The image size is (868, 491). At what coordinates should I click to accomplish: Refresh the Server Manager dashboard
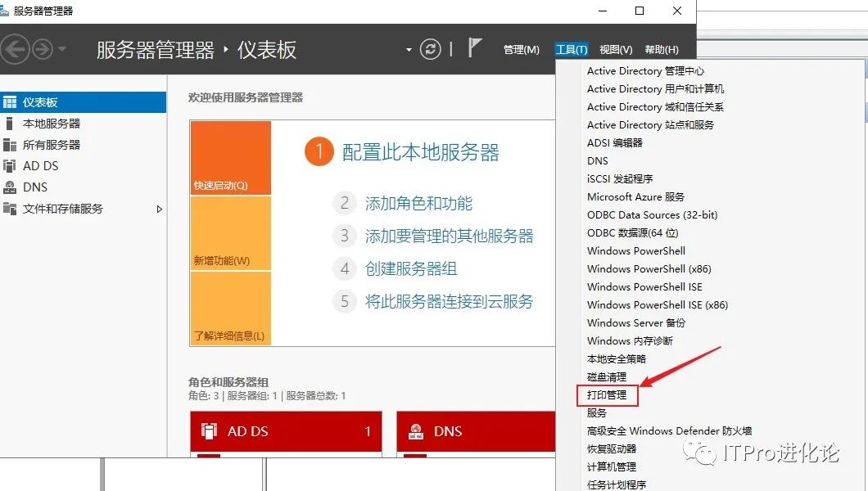(430, 49)
